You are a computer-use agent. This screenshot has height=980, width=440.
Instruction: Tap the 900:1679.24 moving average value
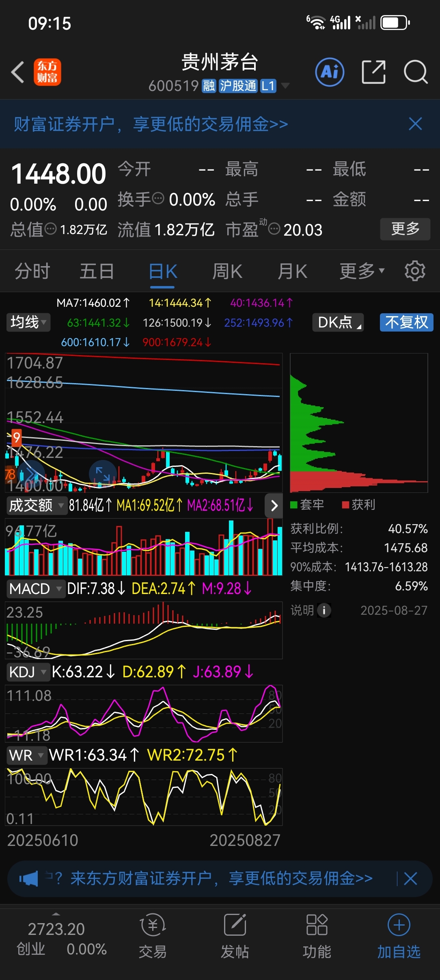(177, 342)
